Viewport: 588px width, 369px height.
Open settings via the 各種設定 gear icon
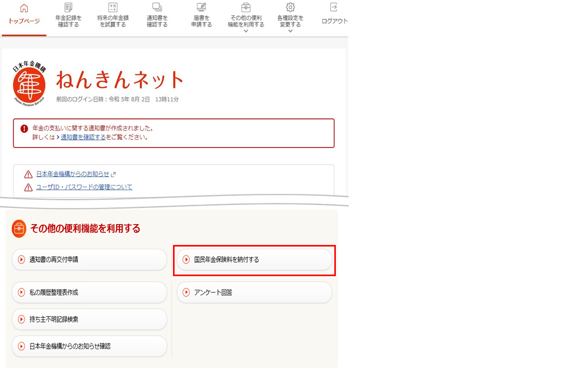[x=290, y=8]
